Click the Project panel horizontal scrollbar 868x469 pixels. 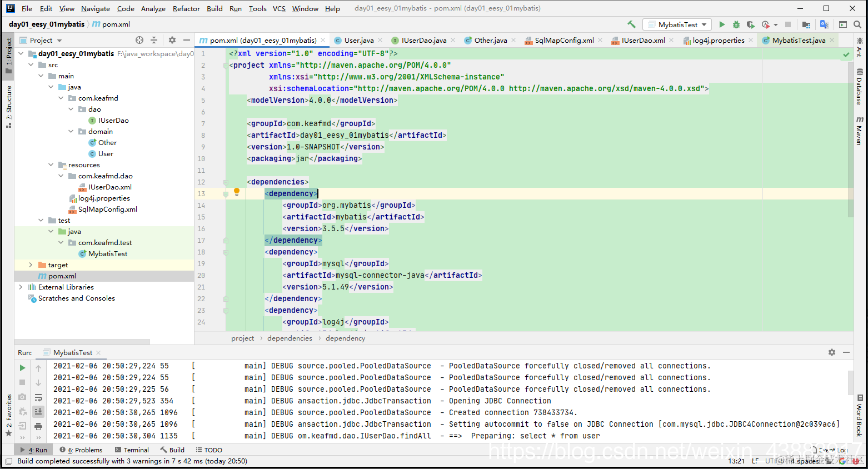(x=82, y=341)
